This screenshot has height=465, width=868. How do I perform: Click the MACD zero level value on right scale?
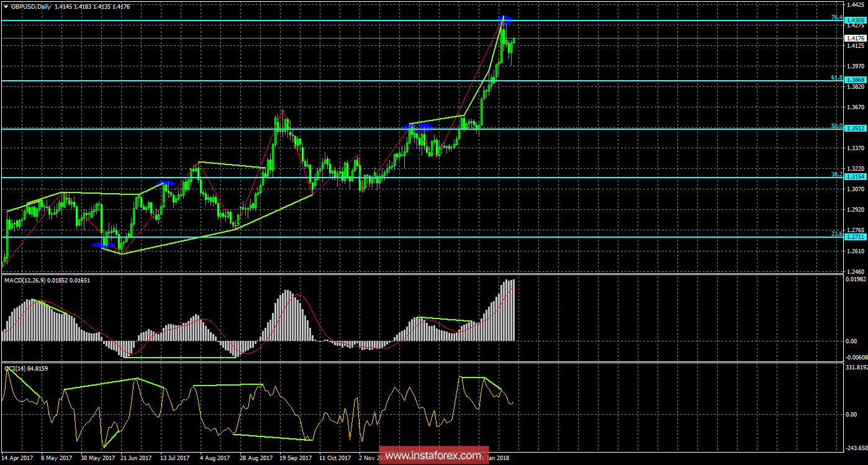coord(851,342)
